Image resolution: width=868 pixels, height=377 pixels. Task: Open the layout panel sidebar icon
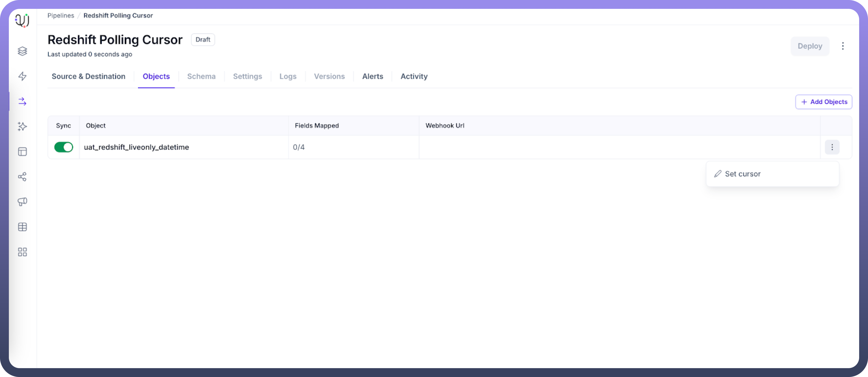pos(22,152)
